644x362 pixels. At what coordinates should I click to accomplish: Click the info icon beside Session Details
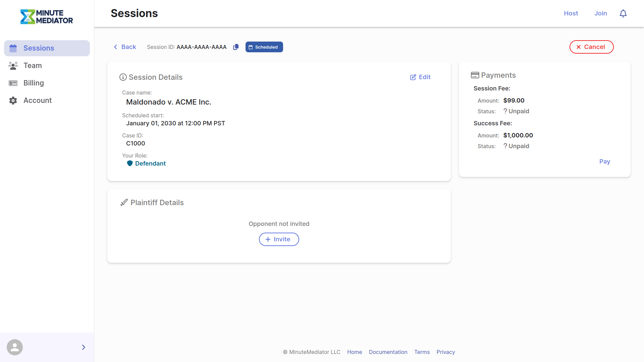[123, 77]
